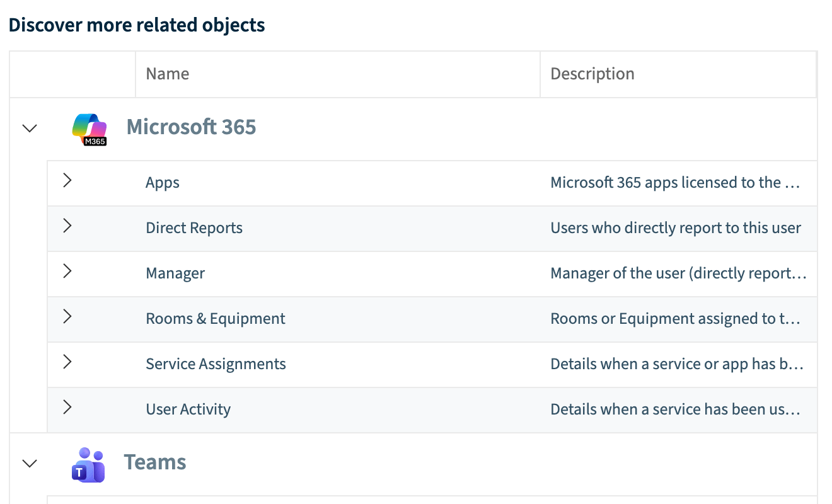Click description 'Manager of the user (directly report…'

(x=679, y=273)
